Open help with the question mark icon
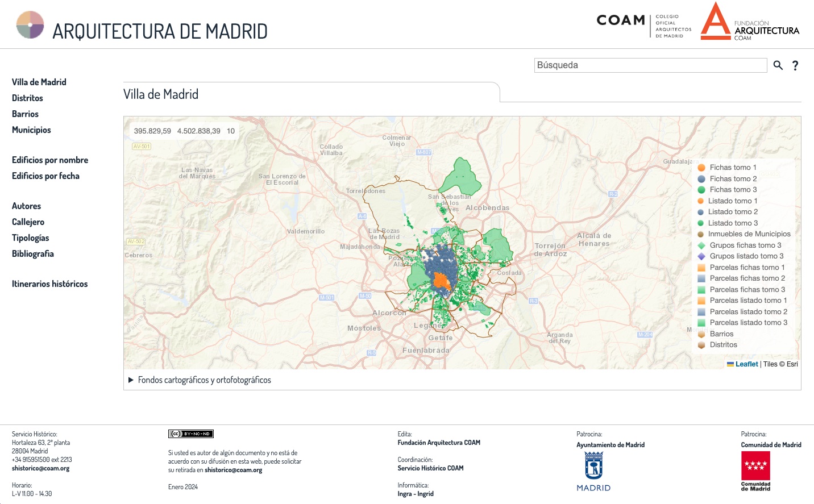The width and height of the screenshot is (814, 504). click(x=795, y=65)
